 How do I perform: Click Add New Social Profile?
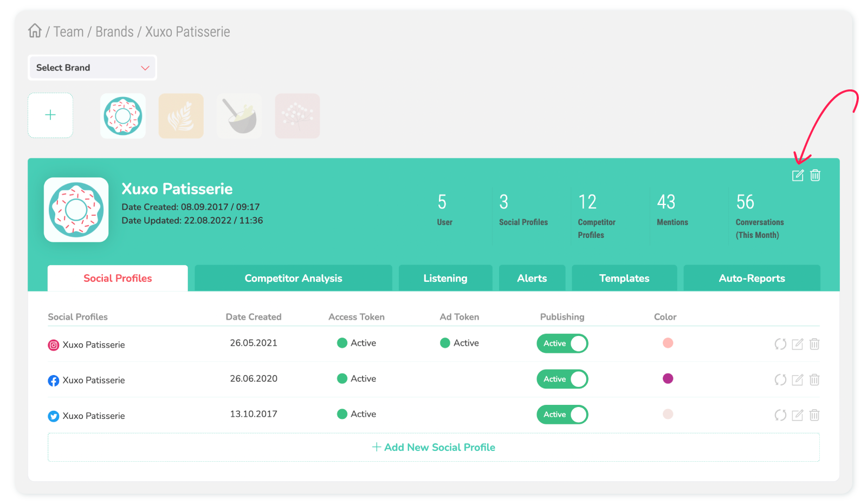pyautogui.click(x=433, y=448)
